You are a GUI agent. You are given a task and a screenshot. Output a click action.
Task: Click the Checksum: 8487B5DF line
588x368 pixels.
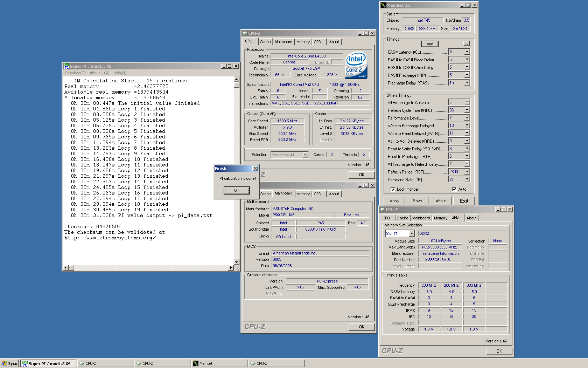click(93, 227)
